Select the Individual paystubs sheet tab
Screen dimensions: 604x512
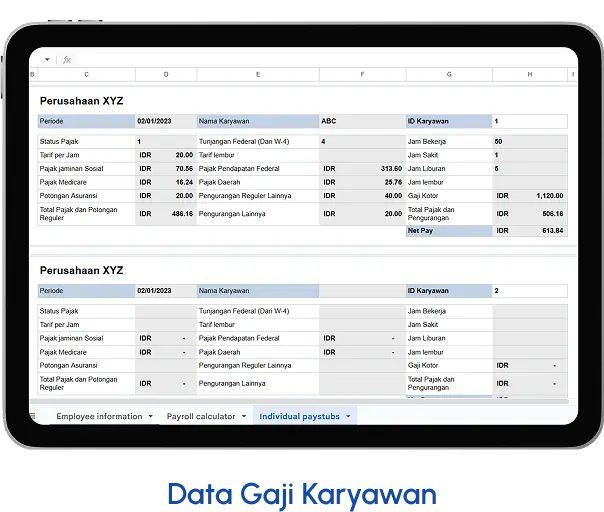pyautogui.click(x=299, y=416)
